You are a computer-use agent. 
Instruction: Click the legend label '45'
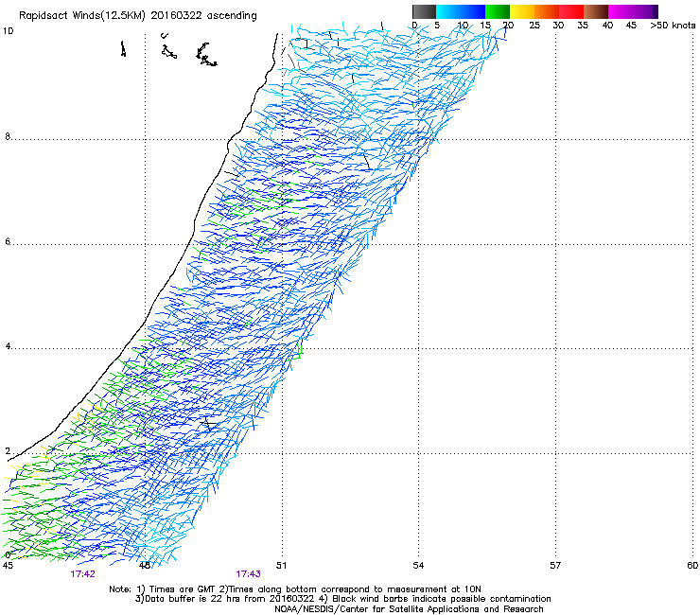click(x=631, y=26)
